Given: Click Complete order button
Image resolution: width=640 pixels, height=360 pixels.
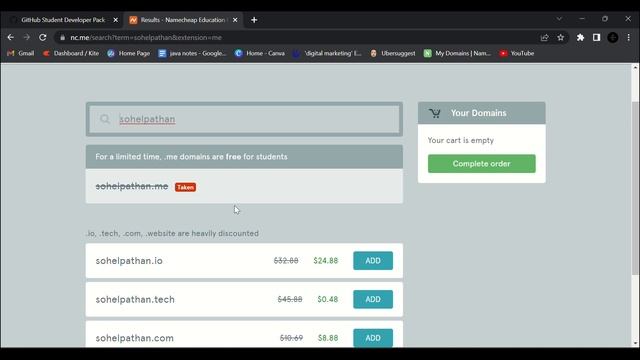Looking at the screenshot, I should [x=482, y=164].
